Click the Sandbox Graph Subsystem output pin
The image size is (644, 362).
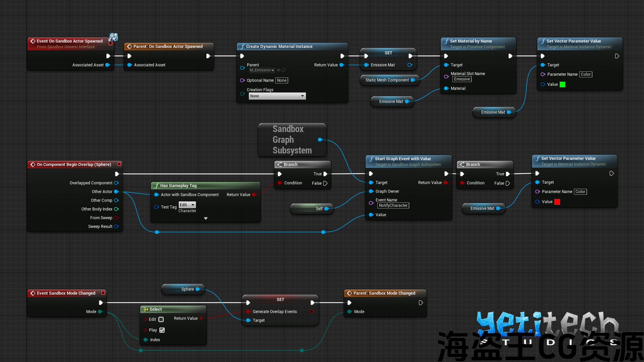(320, 139)
